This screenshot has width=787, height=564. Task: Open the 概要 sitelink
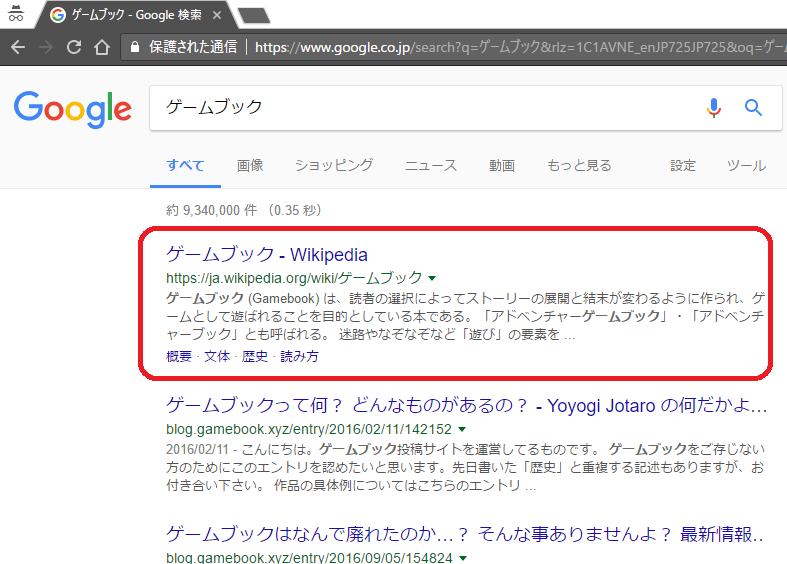click(x=179, y=356)
